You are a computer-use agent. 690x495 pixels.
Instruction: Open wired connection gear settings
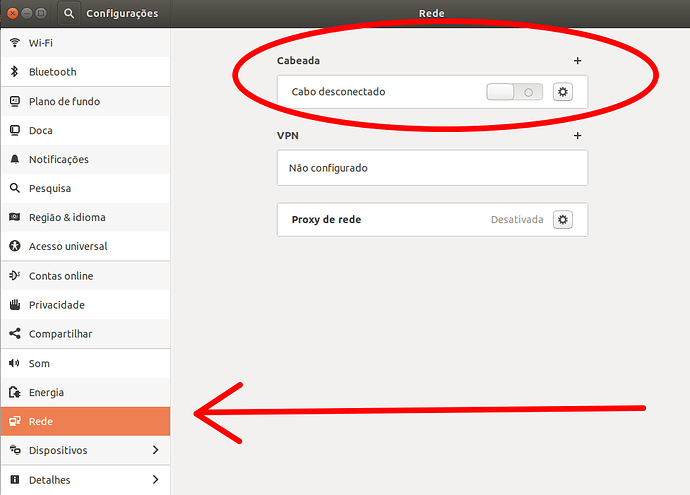pos(563,92)
